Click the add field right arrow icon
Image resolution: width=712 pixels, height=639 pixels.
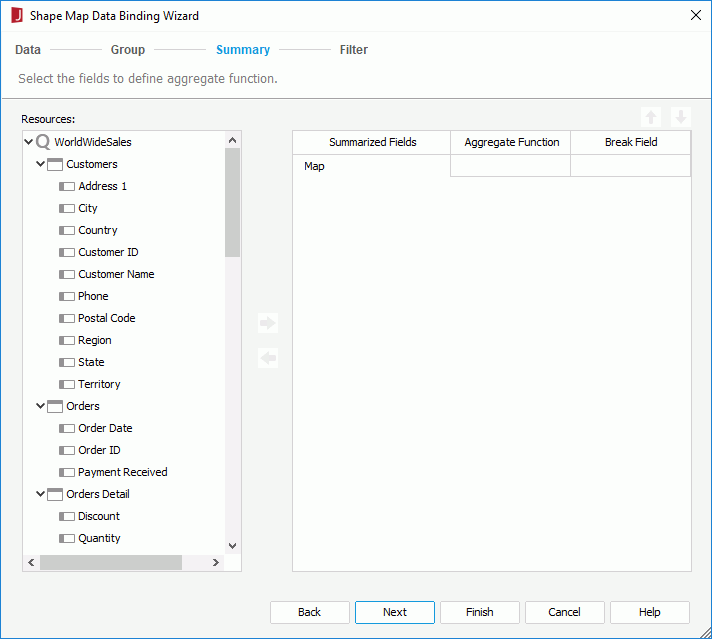point(268,323)
